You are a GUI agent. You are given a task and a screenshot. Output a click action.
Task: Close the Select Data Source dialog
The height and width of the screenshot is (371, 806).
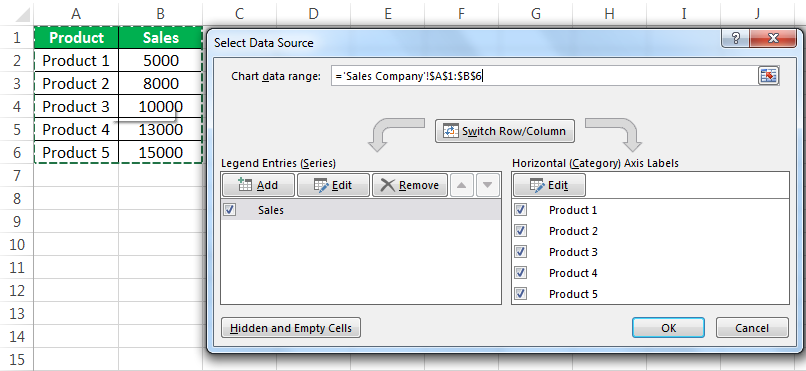click(x=773, y=39)
